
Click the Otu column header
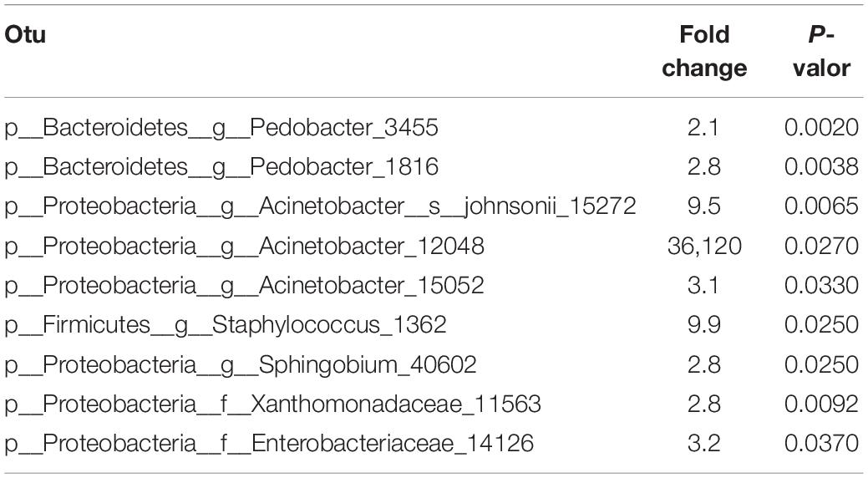(x=25, y=35)
